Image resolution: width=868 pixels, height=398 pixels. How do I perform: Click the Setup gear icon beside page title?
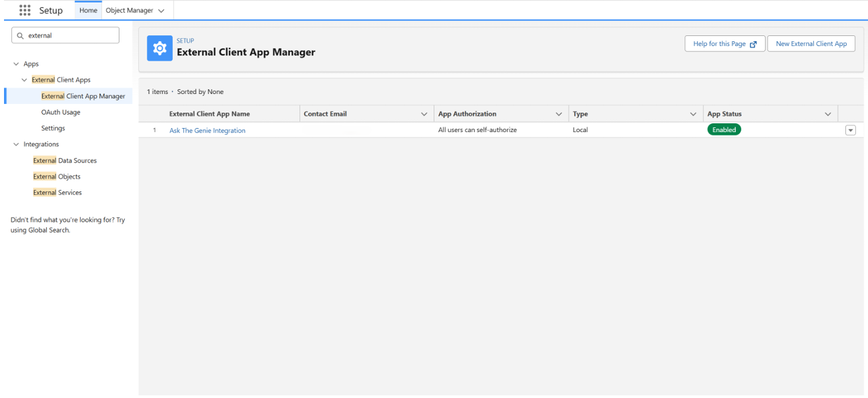click(x=159, y=49)
